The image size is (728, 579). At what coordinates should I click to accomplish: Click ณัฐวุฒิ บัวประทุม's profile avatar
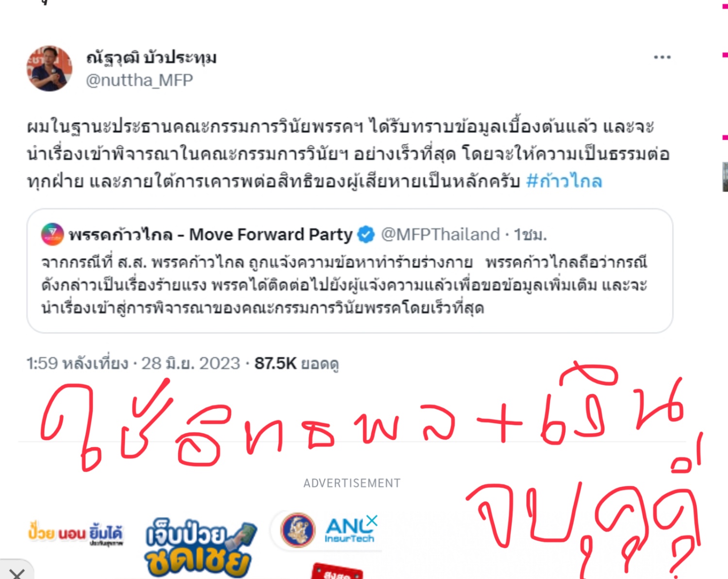(50, 68)
